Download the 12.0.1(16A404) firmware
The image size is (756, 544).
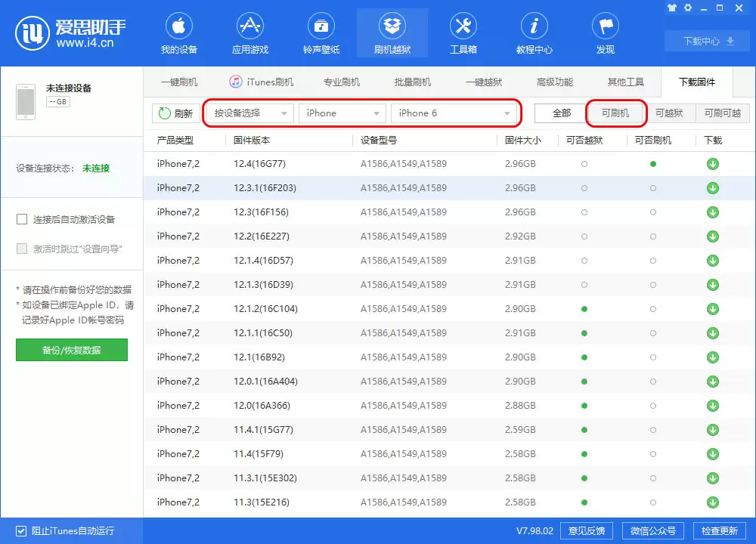(x=713, y=381)
